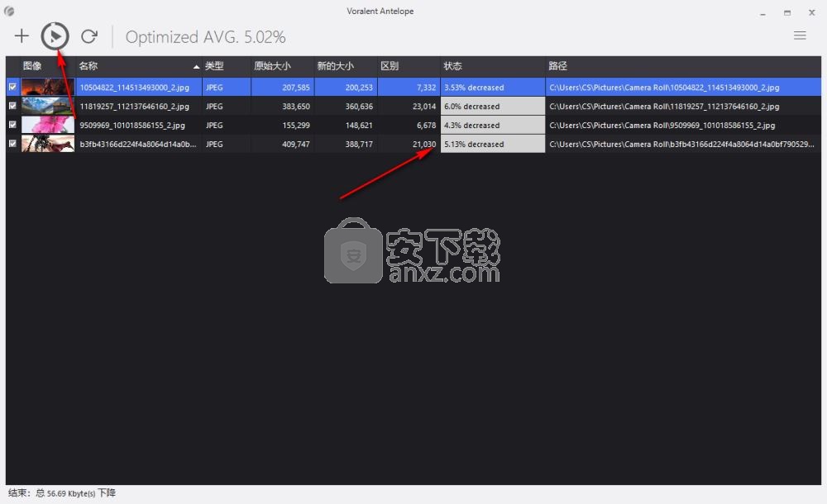Select file name 9509969_101018586155_2.jpg
The image size is (827, 504).
[x=132, y=126]
